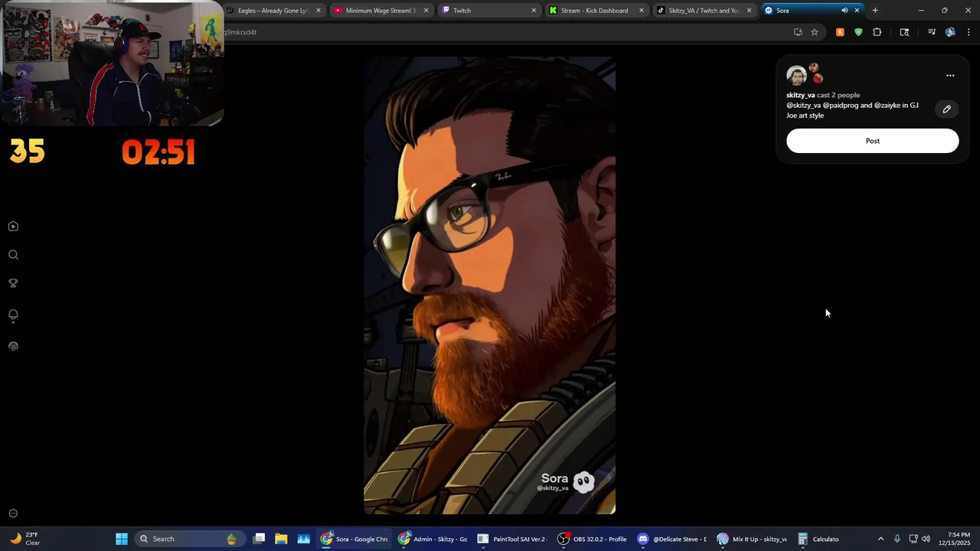Open profile avatar in Sora sidebar

pyautogui.click(x=13, y=347)
